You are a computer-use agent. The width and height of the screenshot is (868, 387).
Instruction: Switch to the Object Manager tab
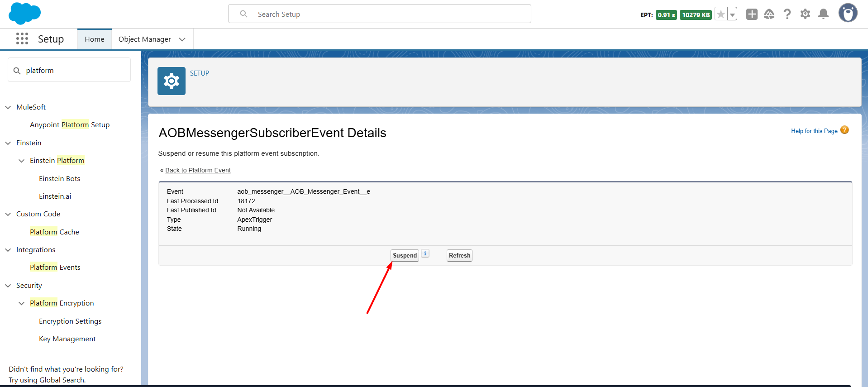pos(145,39)
